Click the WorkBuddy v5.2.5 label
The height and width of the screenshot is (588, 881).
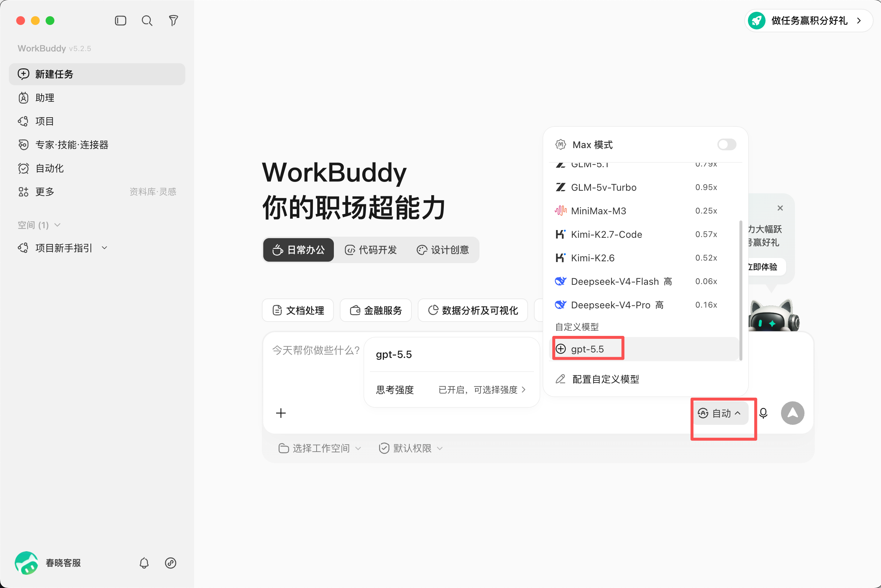tap(54, 49)
